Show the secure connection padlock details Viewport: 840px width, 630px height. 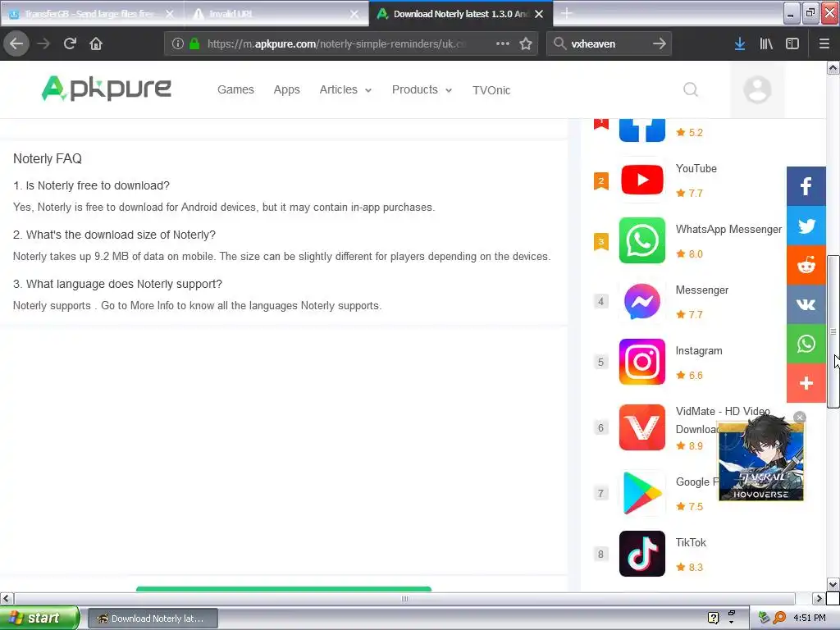(x=194, y=43)
